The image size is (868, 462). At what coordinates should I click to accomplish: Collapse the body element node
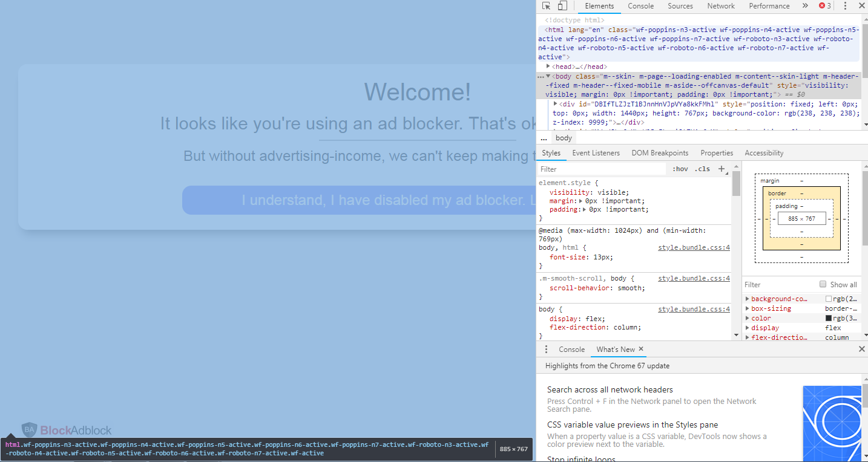tap(548, 76)
